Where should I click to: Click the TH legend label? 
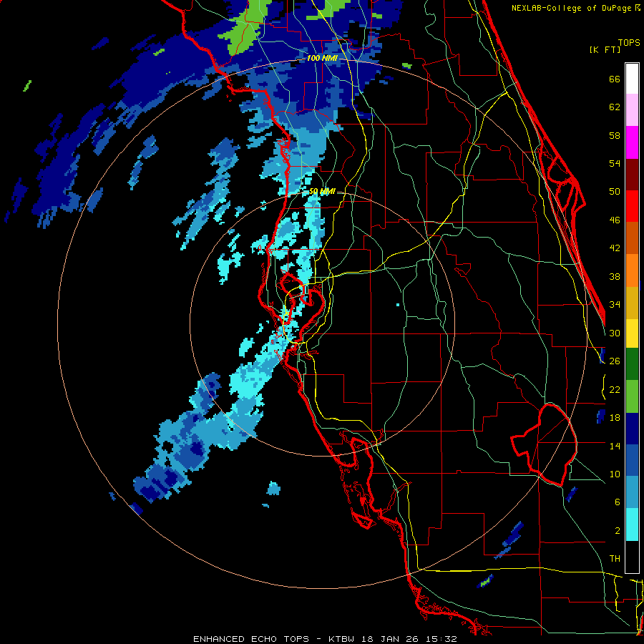pos(615,559)
